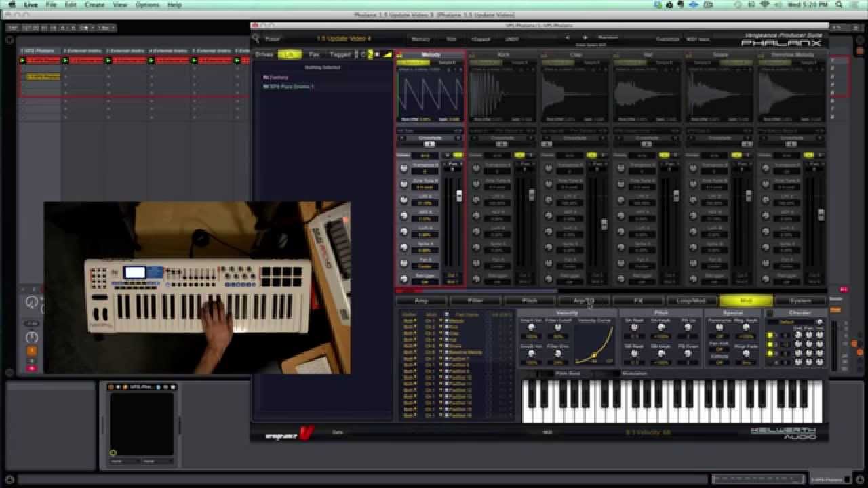Toggle yellow button beside Clap volume
This screenshot has height=488, width=868.
pos(592,155)
